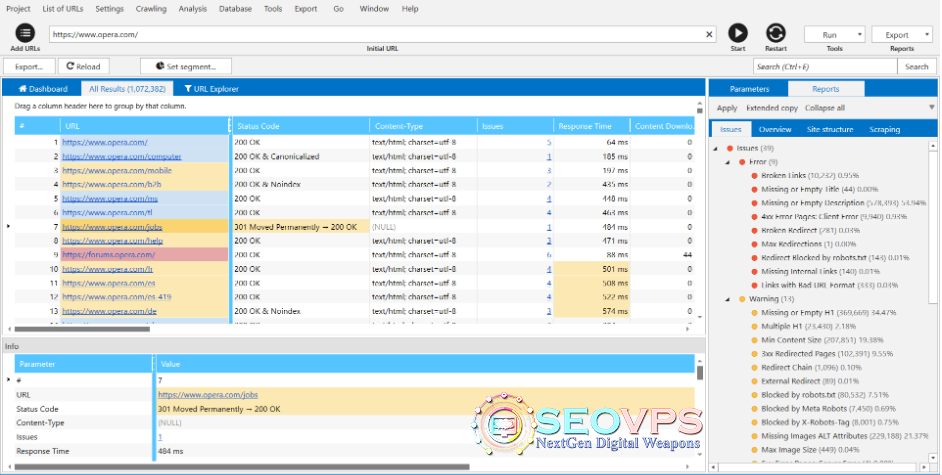
Task: Sort by the Content-Type column header
Action: pyautogui.click(x=423, y=126)
